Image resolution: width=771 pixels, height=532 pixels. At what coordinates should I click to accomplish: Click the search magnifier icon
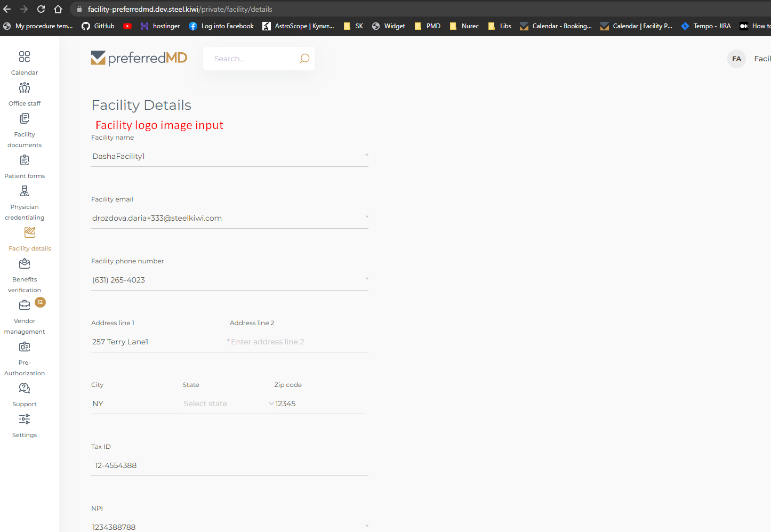304,59
